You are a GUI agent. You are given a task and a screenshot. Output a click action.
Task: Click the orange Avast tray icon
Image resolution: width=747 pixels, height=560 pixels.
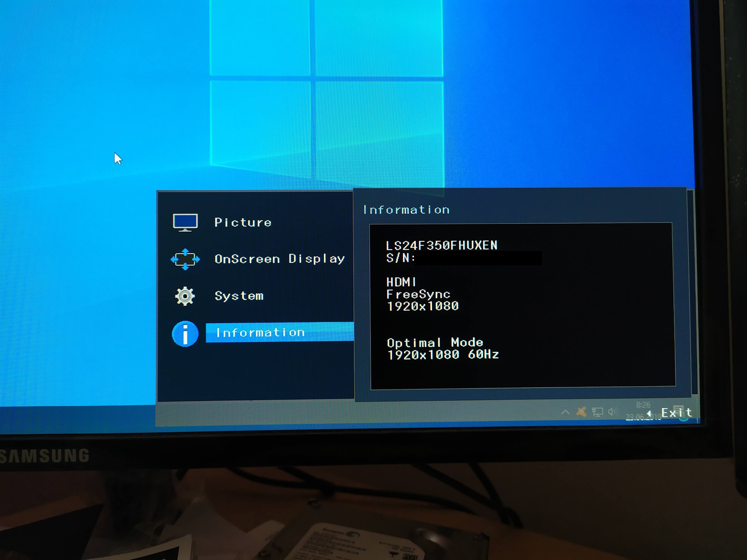point(582,411)
